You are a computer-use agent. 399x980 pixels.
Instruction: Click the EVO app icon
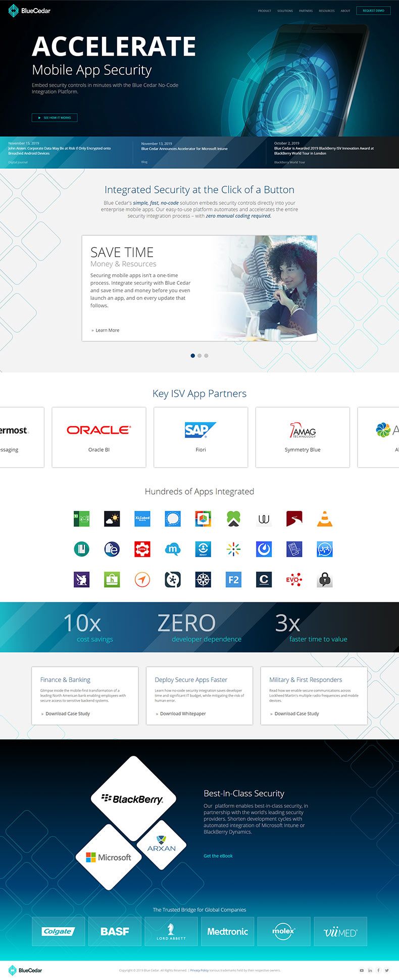(x=294, y=580)
